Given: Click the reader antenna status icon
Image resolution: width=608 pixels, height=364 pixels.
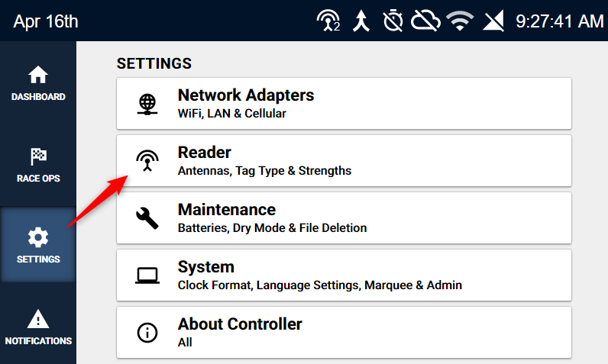Looking at the screenshot, I should click(328, 21).
